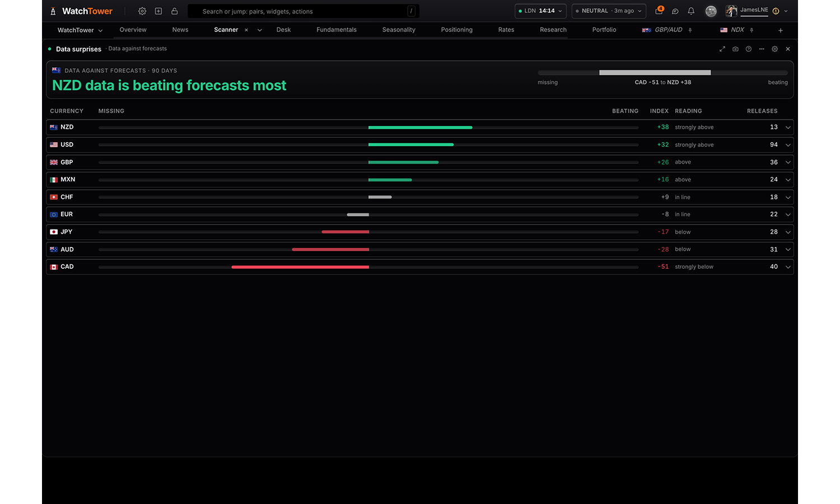Click the JamesLNE profile avatar
Viewport: 840px width, 504px height.
coord(731,11)
